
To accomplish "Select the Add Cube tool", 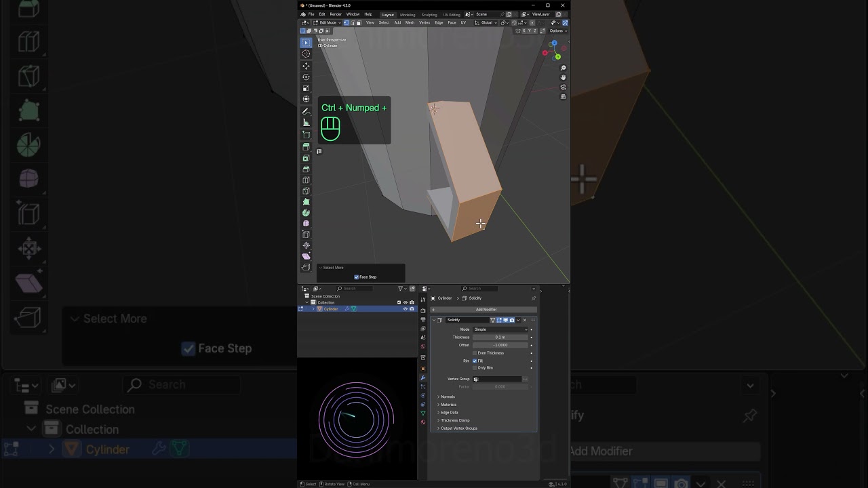I will [x=306, y=134].
